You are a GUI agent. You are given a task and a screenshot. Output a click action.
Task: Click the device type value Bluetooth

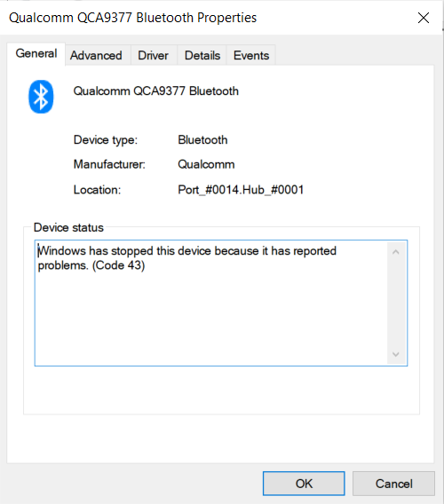pyautogui.click(x=202, y=140)
